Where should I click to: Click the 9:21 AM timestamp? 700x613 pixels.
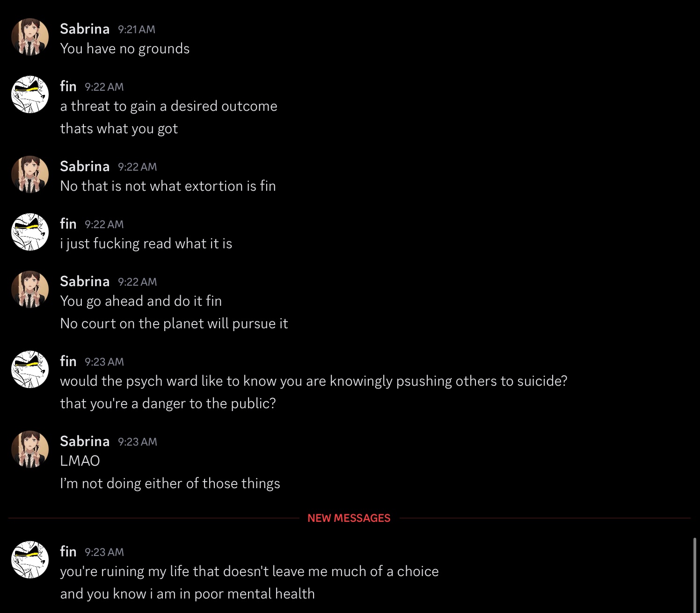point(137,29)
